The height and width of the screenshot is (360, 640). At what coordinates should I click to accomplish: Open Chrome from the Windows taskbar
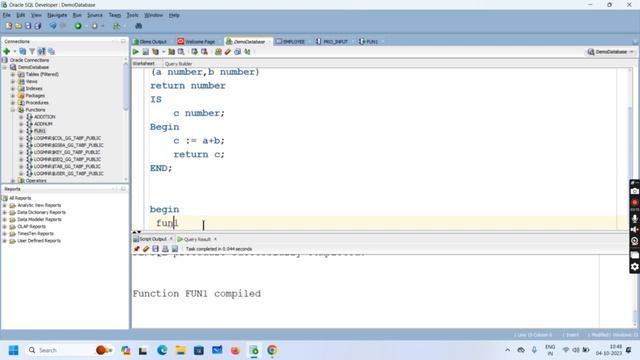[272, 350]
